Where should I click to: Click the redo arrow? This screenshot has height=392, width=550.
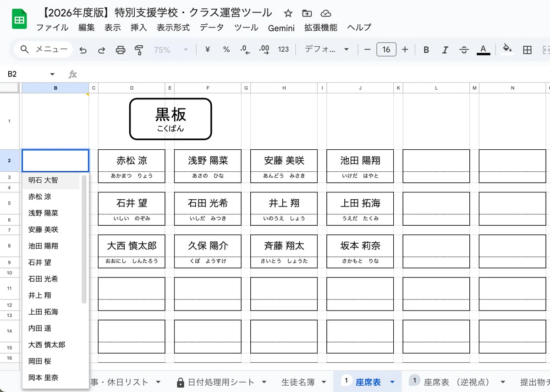[102, 50]
